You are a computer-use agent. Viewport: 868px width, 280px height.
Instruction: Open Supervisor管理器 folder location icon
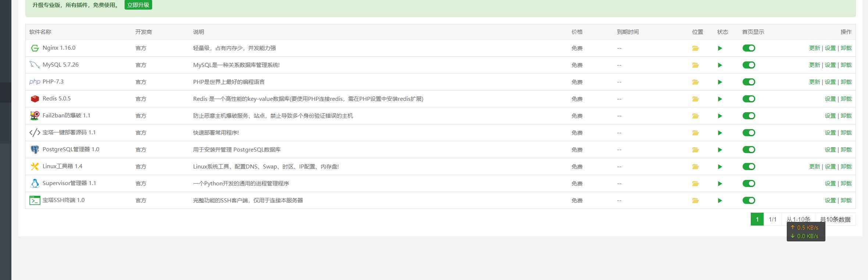tap(695, 184)
